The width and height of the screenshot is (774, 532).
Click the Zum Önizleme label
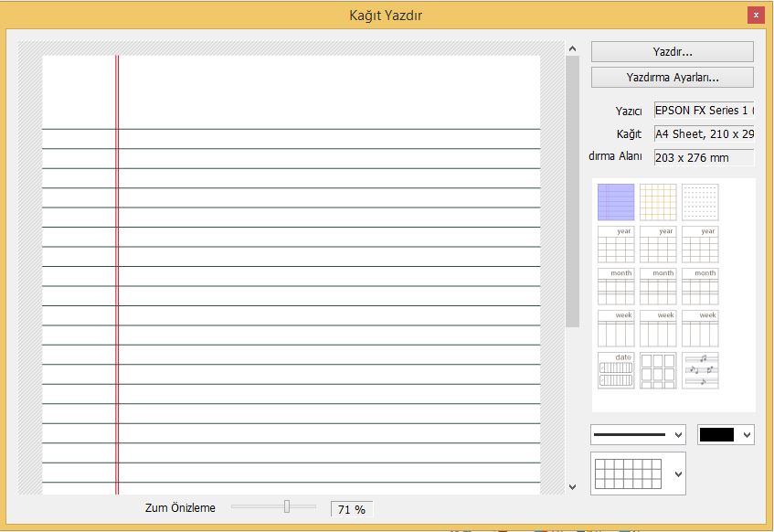(180, 508)
